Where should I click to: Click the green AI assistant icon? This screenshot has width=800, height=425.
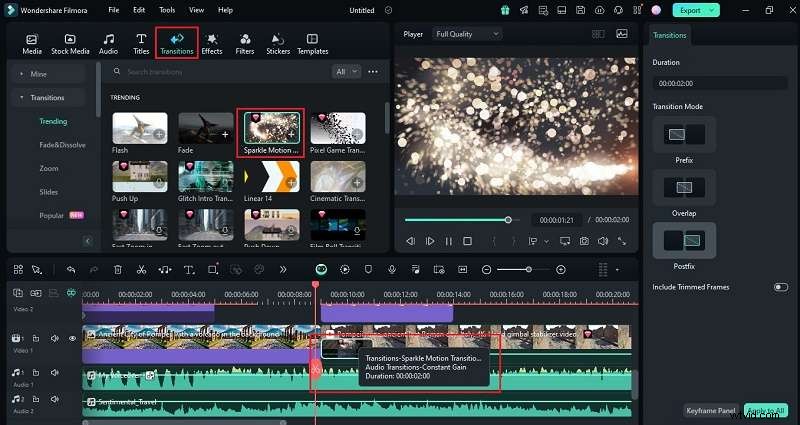point(321,269)
